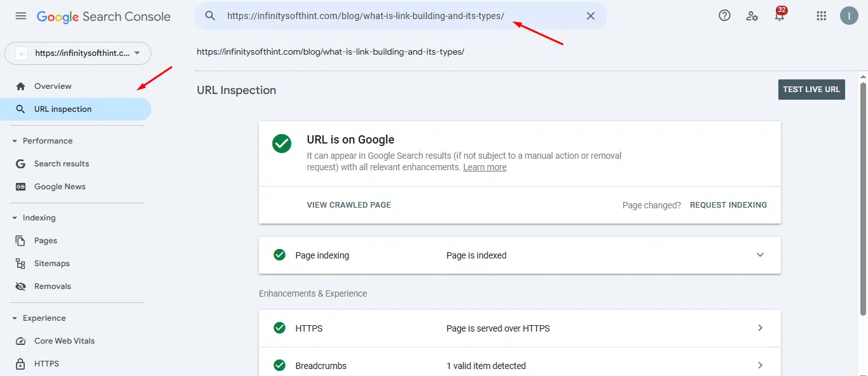Open Sitemaps in sidebar
The height and width of the screenshot is (376, 868).
(x=52, y=264)
